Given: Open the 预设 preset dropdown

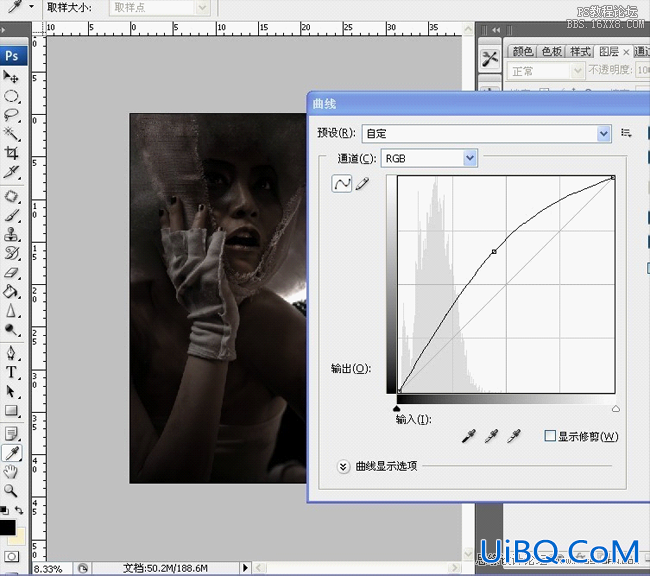Looking at the screenshot, I should click(x=487, y=134).
